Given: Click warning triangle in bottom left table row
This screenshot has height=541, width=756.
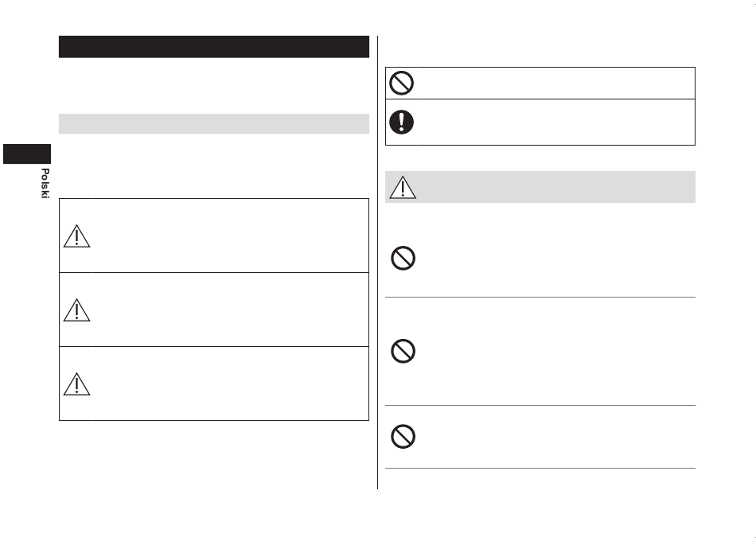Looking at the screenshot, I should point(76,384).
